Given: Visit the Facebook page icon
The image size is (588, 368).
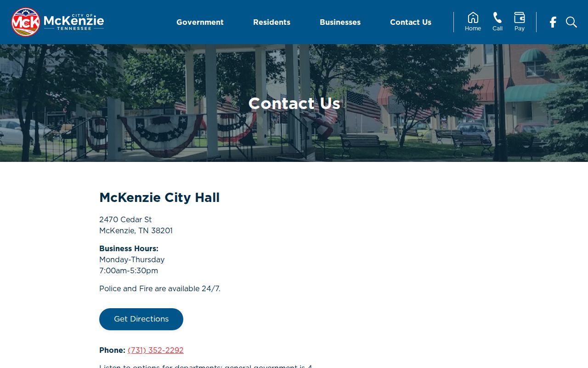Looking at the screenshot, I should coord(553,22).
